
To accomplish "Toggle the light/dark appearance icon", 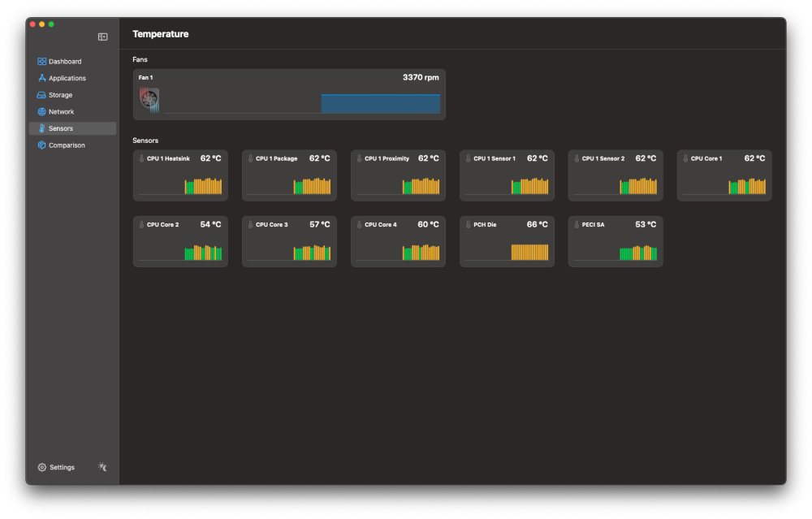I will [x=102, y=467].
